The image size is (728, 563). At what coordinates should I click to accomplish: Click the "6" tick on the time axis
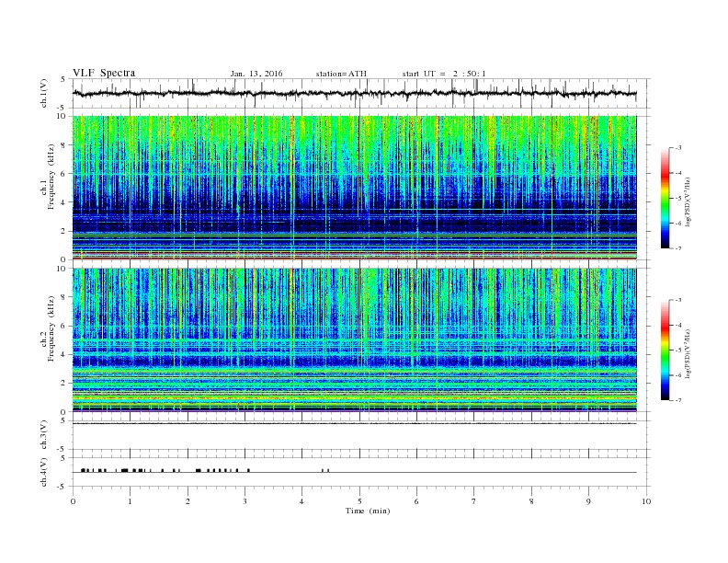coord(416,501)
